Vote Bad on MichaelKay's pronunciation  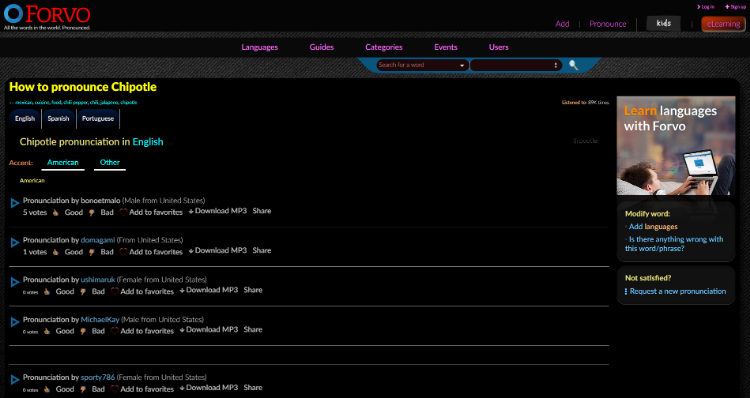click(92, 331)
